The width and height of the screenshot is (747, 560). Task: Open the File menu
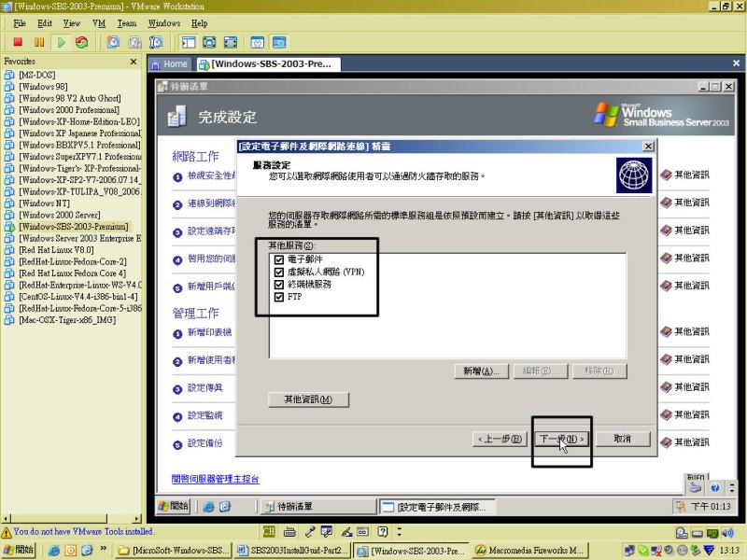click(20, 23)
